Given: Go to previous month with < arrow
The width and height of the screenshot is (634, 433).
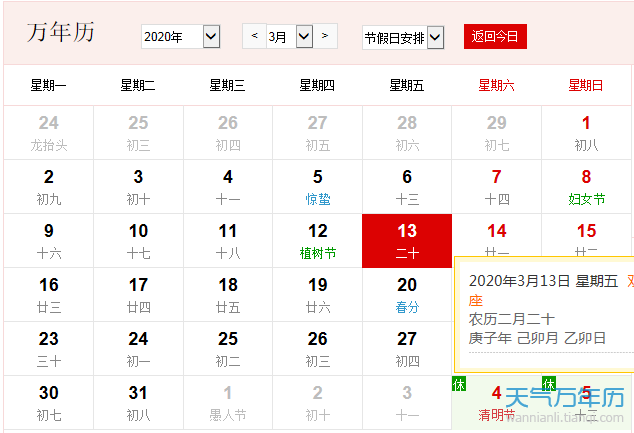Looking at the screenshot, I should coord(254,36).
